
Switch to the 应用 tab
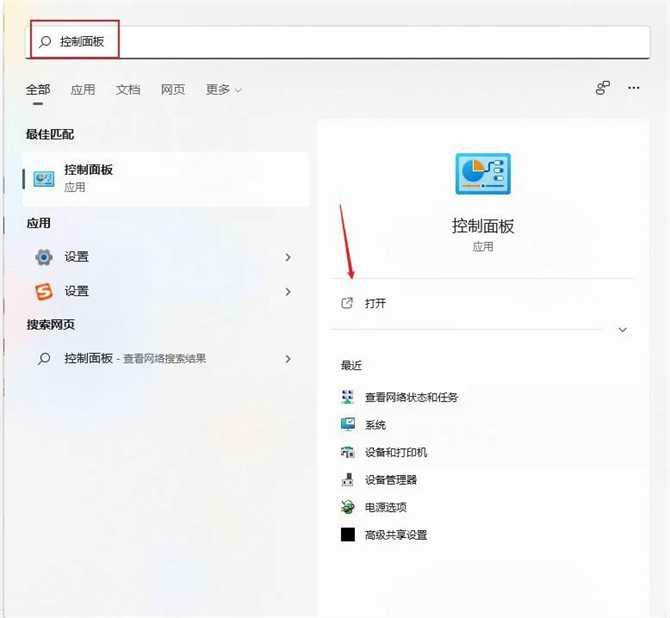83,90
